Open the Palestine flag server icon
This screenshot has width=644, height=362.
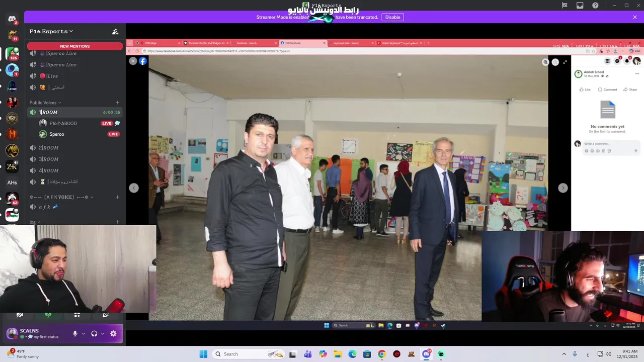[x=12, y=215]
